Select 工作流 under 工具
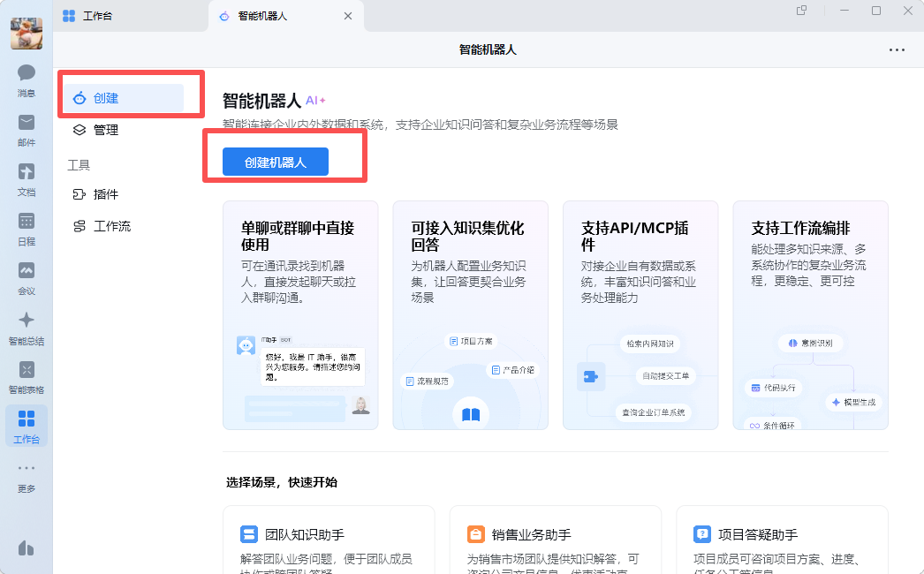The width and height of the screenshot is (924, 574). tap(111, 226)
